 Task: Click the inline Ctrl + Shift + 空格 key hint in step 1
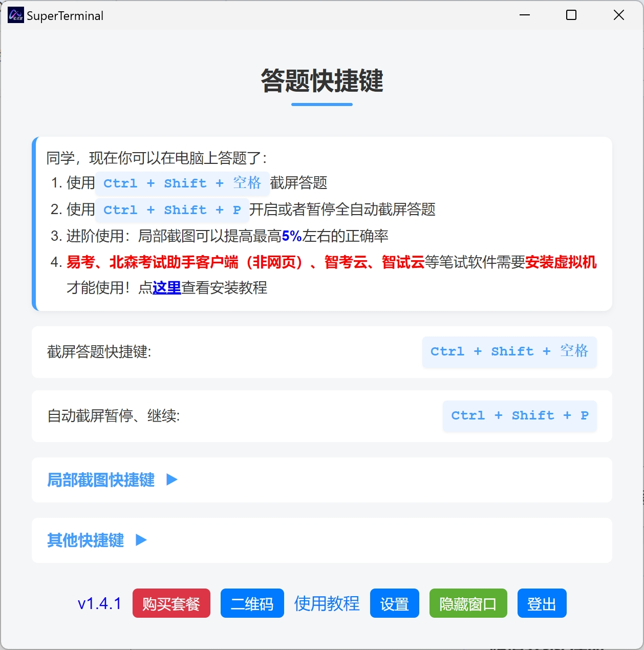[182, 183]
